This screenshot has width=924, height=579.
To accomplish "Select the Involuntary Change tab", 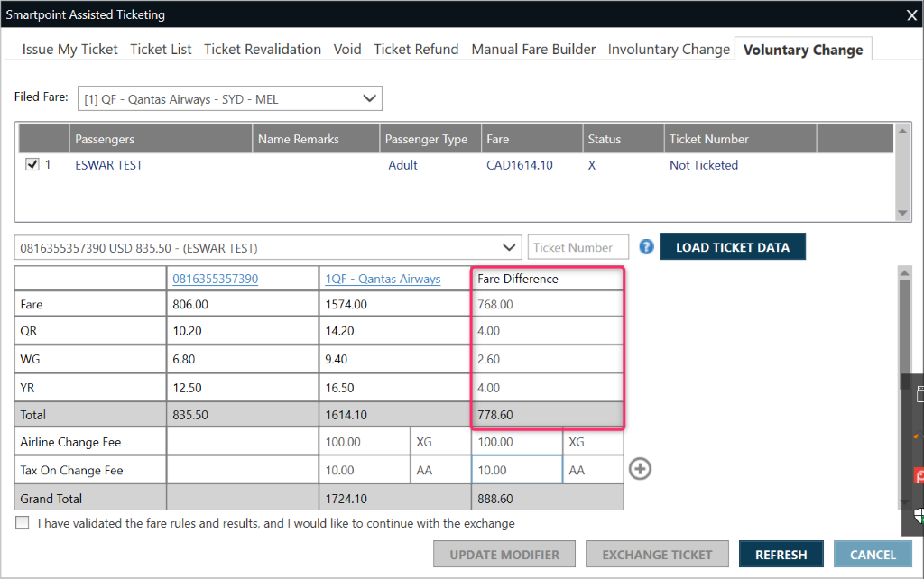I will pyautogui.click(x=669, y=50).
